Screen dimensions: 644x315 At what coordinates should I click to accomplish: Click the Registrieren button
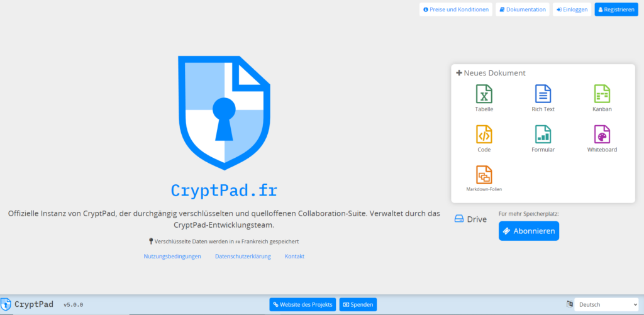coord(616,9)
